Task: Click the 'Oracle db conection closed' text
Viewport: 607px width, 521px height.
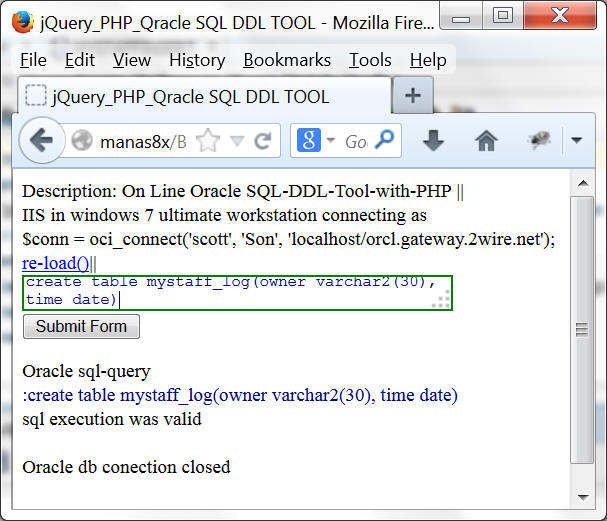Action: (126, 467)
